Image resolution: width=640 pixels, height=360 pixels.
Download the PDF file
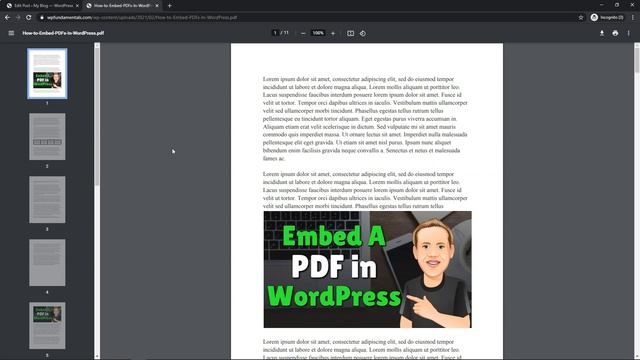coord(602,33)
